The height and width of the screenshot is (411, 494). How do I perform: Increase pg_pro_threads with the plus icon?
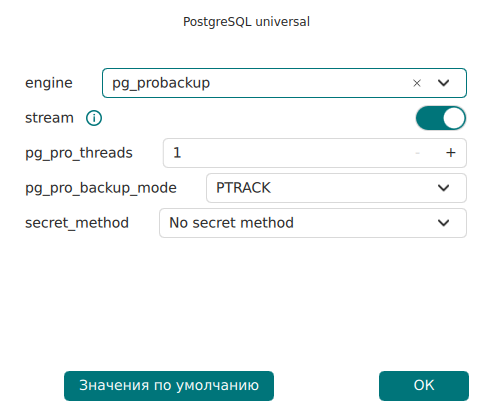(x=451, y=153)
